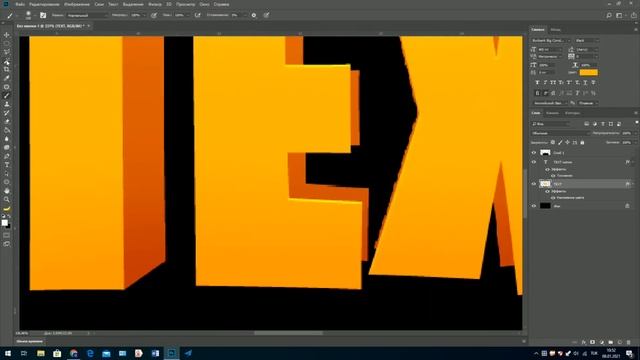Select the Eraser tool

tap(7, 122)
